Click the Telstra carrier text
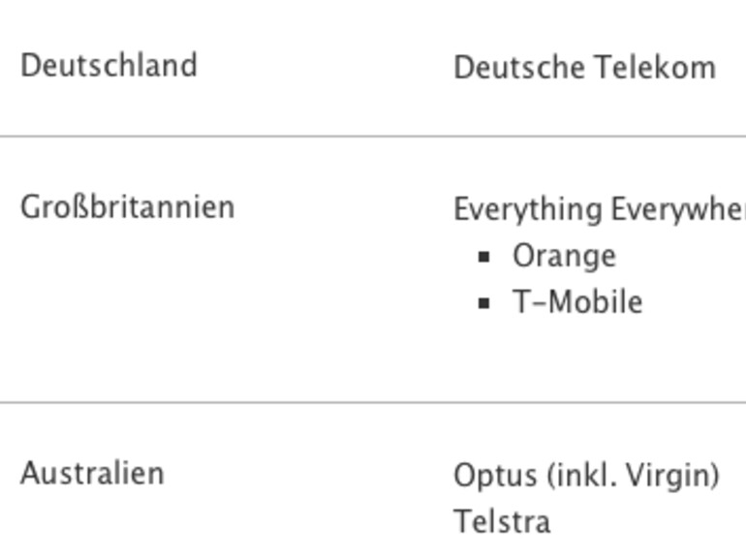The image size is (746, 560). [502, 522]
